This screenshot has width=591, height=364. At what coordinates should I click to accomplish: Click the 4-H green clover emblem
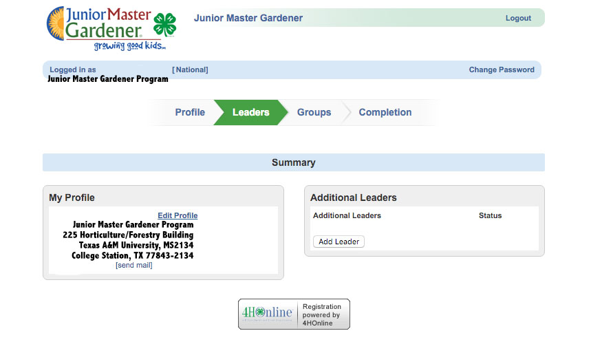[x=164, y=25]
